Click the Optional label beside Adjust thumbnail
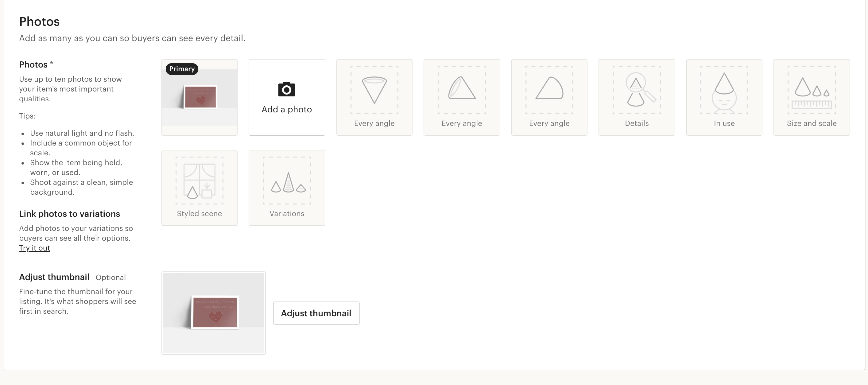This screenshot has height=385, width=868. [110, 278]
